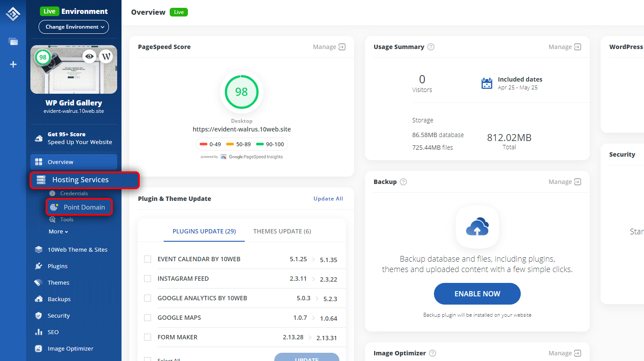Open Manage link in Backup card

[x=565, y=182]
